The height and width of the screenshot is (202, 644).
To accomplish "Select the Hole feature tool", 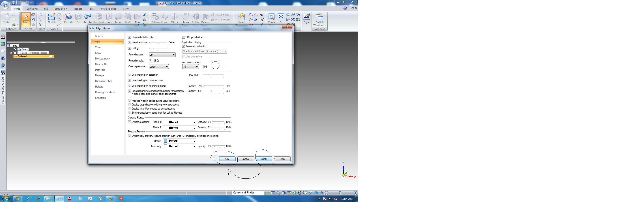I will 109,18.
